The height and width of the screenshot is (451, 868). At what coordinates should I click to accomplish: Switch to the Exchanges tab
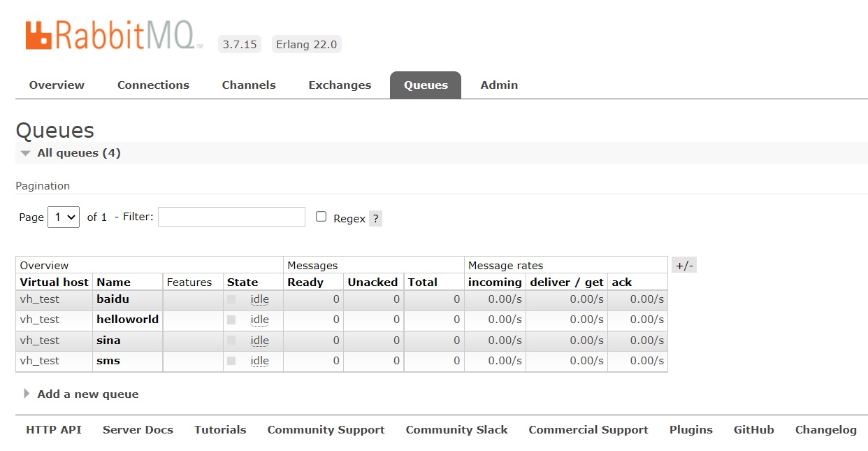[x=340, y=85]
